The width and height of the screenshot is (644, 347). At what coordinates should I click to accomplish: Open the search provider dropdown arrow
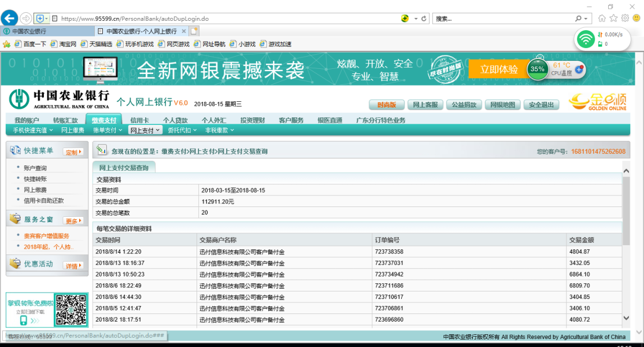click(x=586, y=19)
